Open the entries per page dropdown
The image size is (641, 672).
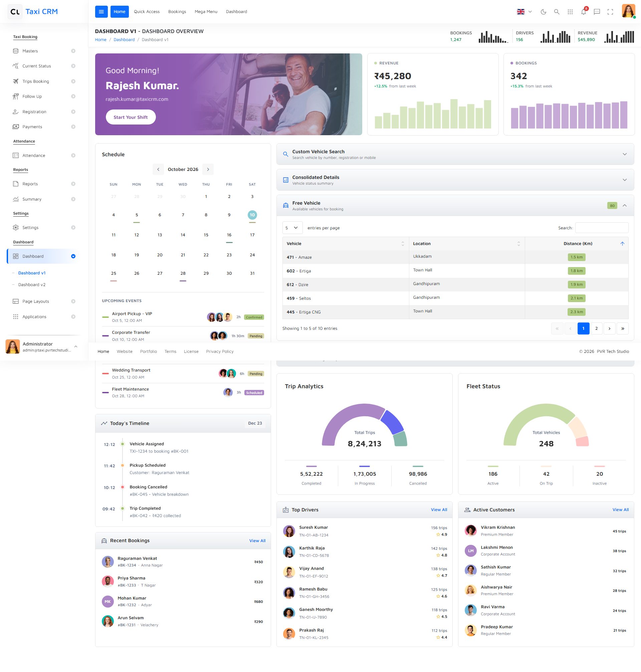click(x=292, y=228)
